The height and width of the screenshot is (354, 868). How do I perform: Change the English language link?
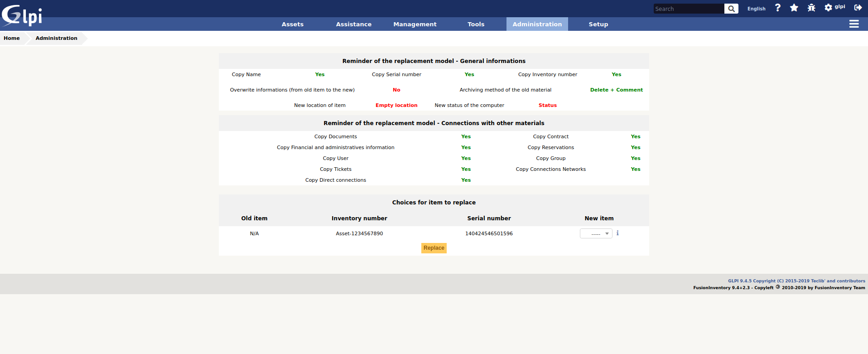coord(756,9)
